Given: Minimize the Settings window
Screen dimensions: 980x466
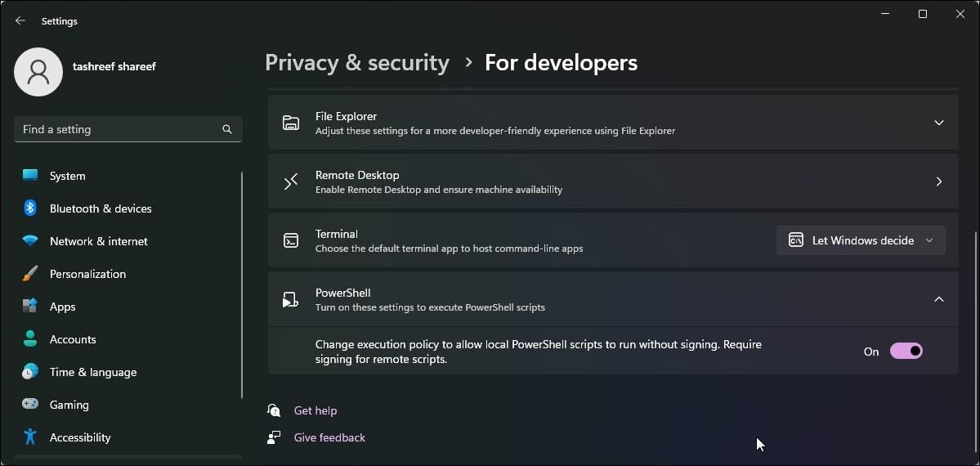Looking at the screenshot, I should click(x=885, y=14).
